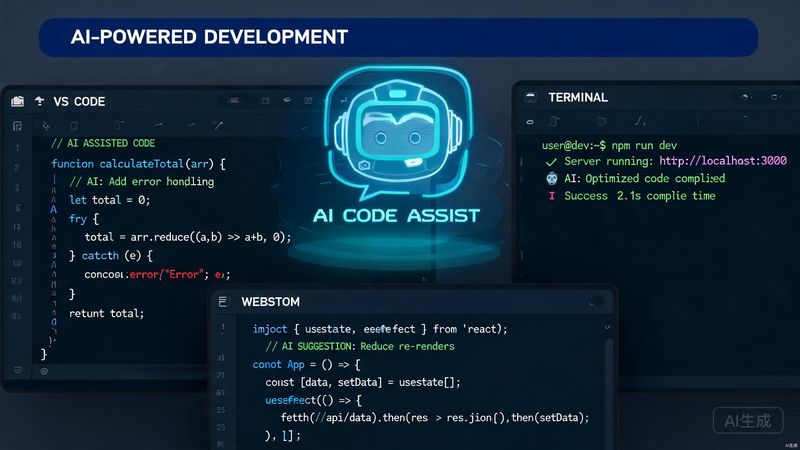The image size is (800, 450).
Task: Click 'coust [data, setData] = usestate[];' line
Action: 363,382
